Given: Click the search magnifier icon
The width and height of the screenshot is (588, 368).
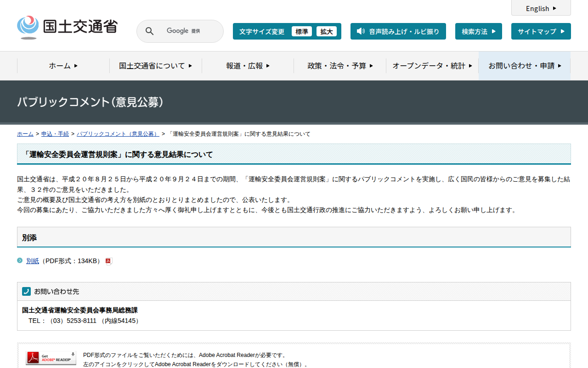Looking at the screenshot, I should coord(149,31).
